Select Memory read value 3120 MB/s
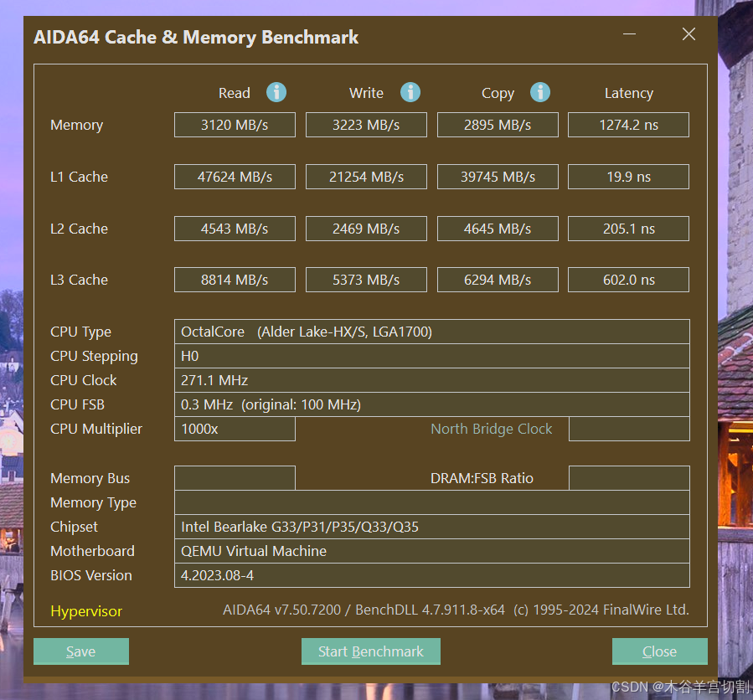Image resolution: width=753 pixels, height=700 pixels. (x=235, y=125)
